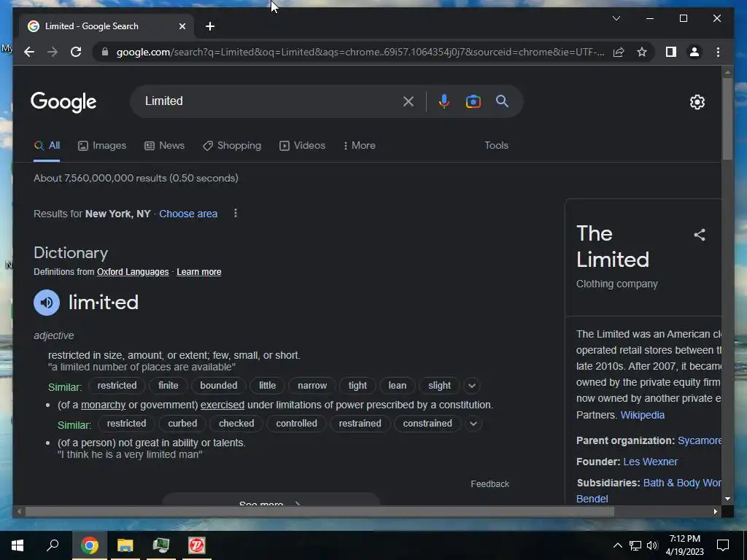747x560 pixels.
Task: Open Chrome profile menu
Action: (x=694, y=52)
